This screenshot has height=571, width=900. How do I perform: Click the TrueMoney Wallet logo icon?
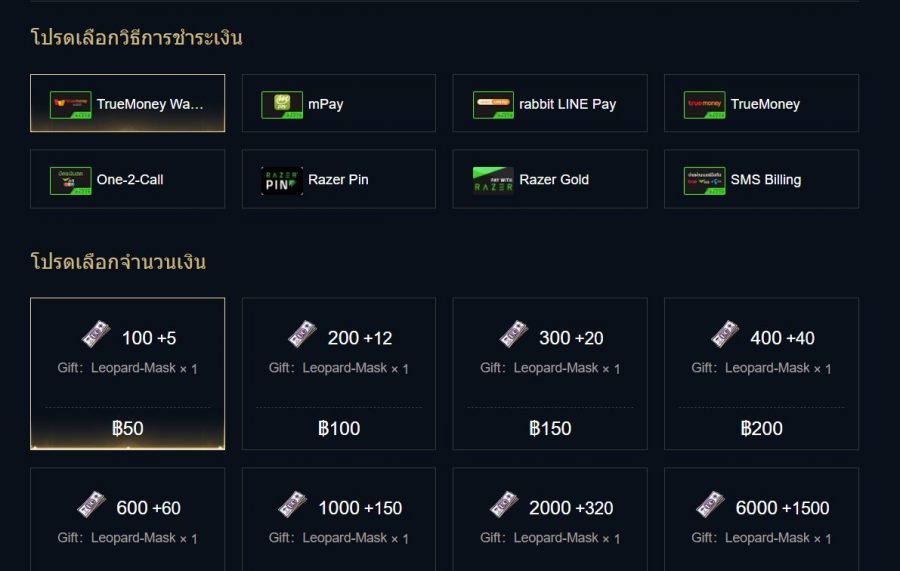70,104
